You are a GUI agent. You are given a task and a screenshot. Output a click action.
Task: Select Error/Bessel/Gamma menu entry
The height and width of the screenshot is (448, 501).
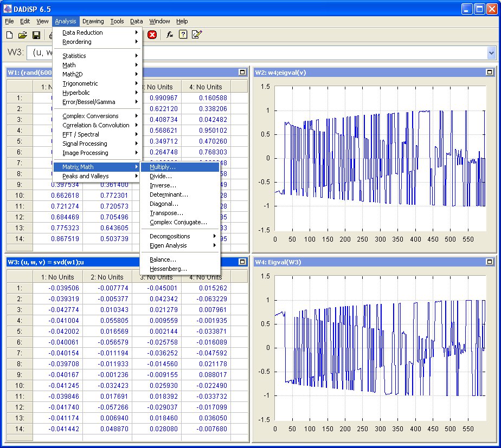point(97,102)
